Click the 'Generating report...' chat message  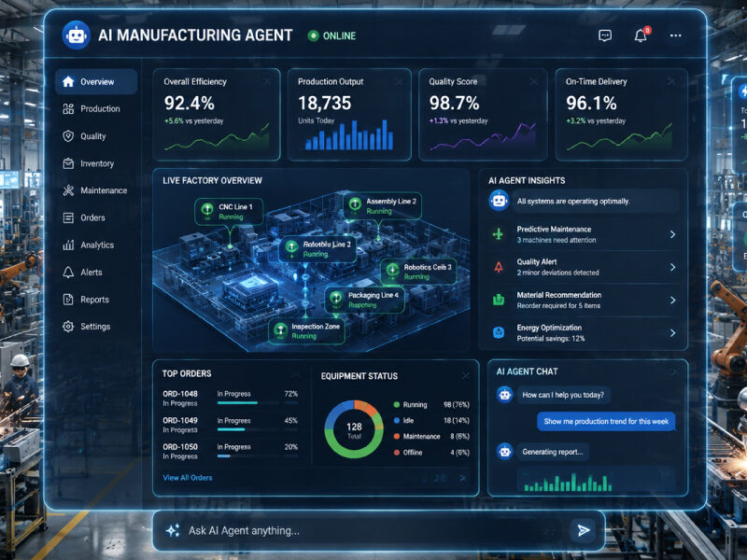pos(553,452)
